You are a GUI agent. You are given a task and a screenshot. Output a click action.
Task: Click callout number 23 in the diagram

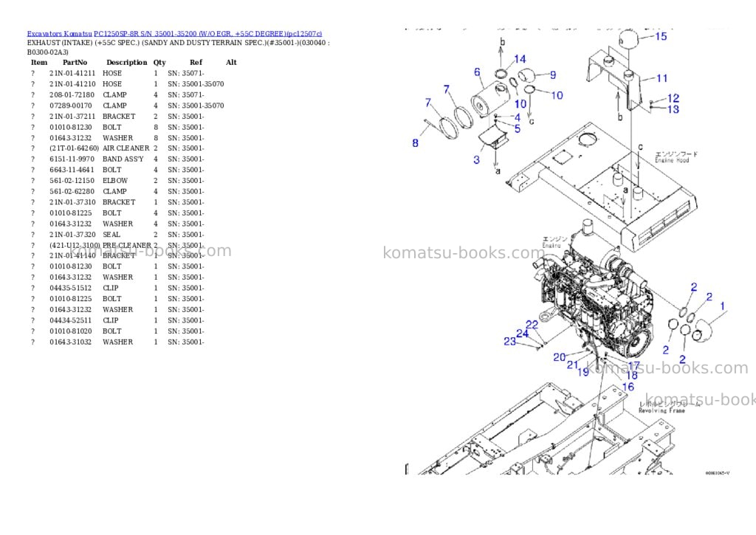tap(509, 342)
